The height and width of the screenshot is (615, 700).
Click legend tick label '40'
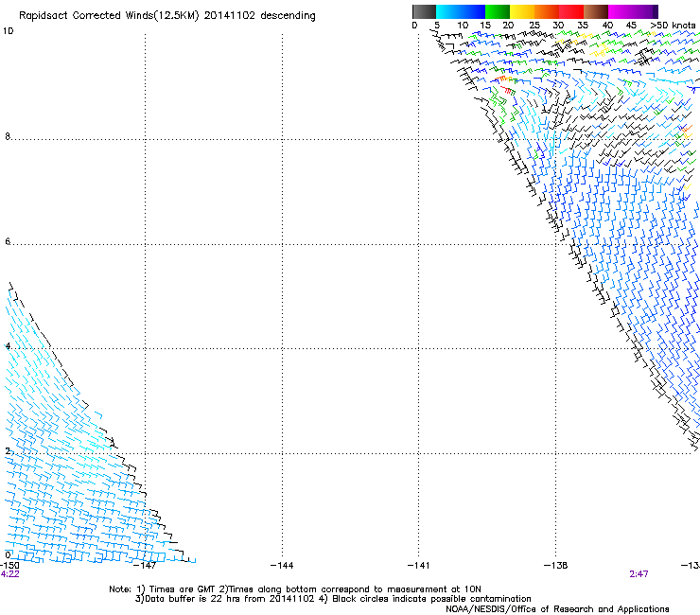pyautogui.click(x=607, y=26)
